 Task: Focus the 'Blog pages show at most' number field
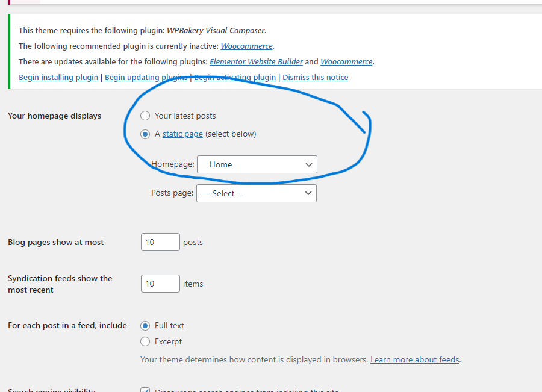pos(160,242)
